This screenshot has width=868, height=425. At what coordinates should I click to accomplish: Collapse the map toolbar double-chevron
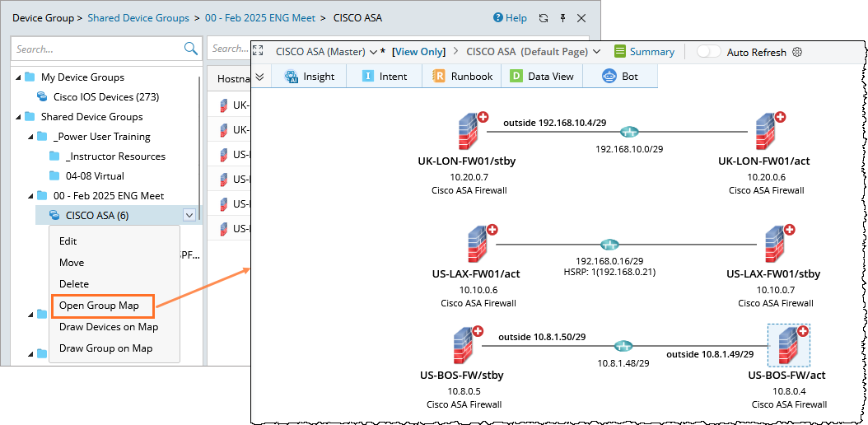coord(259,77)
